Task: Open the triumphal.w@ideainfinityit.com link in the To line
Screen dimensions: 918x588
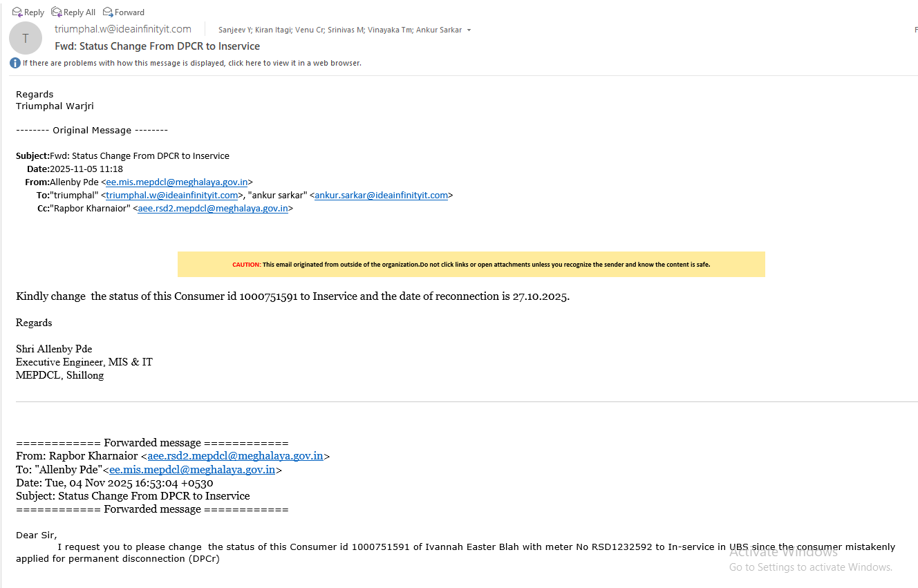Action: point(171,195)
